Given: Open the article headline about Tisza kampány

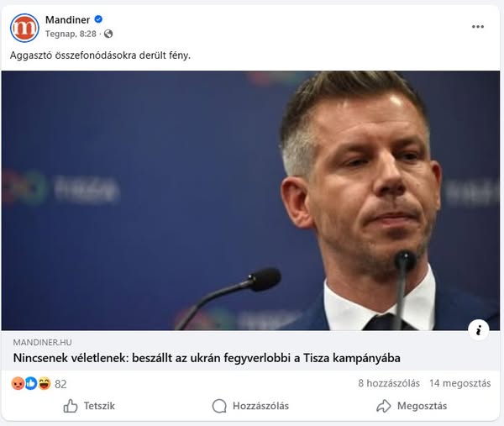Looking at the screenshot, I should pos(207,358).
